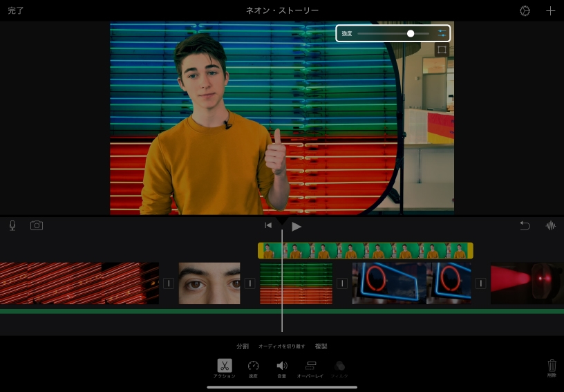Choose オーディオを切り離す detach audio action
The width and height of the screenshot is (564, 392).
click(281, 346)
